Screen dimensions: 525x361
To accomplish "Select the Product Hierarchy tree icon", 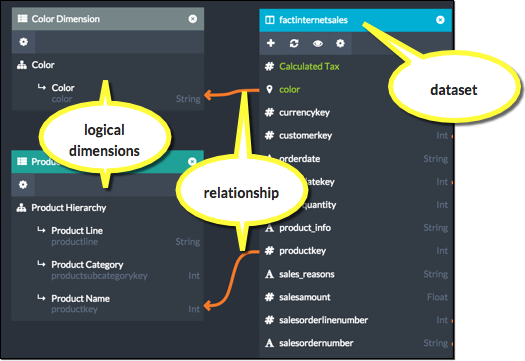I will (21, 208).
